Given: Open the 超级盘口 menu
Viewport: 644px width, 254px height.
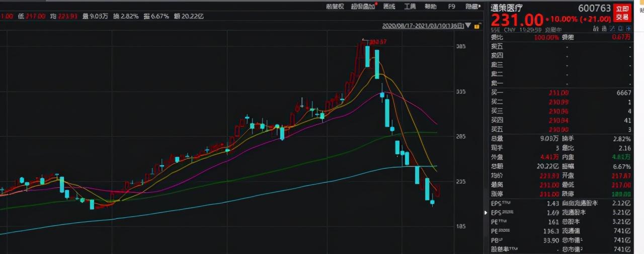Looking at the screenshot, I should (x=362, y=7).
